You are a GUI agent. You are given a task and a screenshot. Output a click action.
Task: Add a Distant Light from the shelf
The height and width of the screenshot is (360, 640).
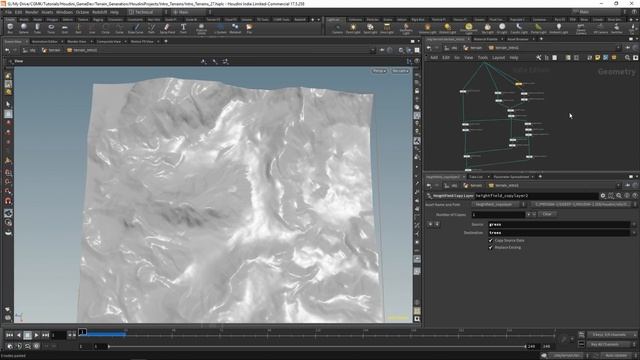(447, 28)
